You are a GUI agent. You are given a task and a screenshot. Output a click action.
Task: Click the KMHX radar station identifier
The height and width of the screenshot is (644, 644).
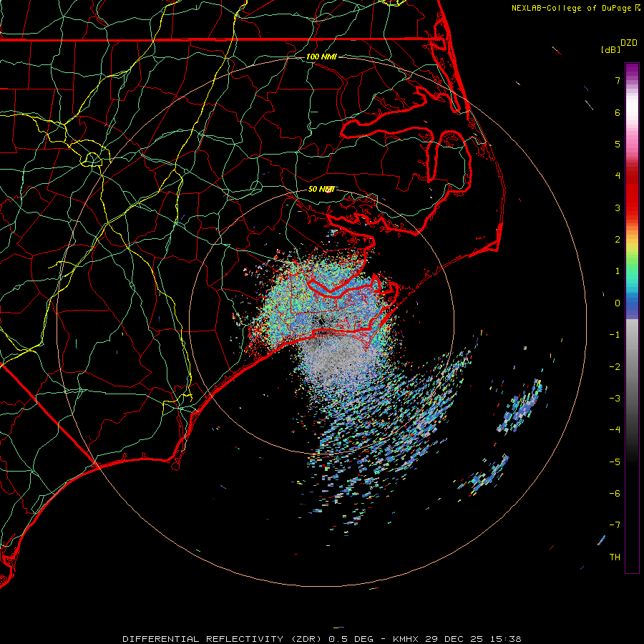click(406, 639)
